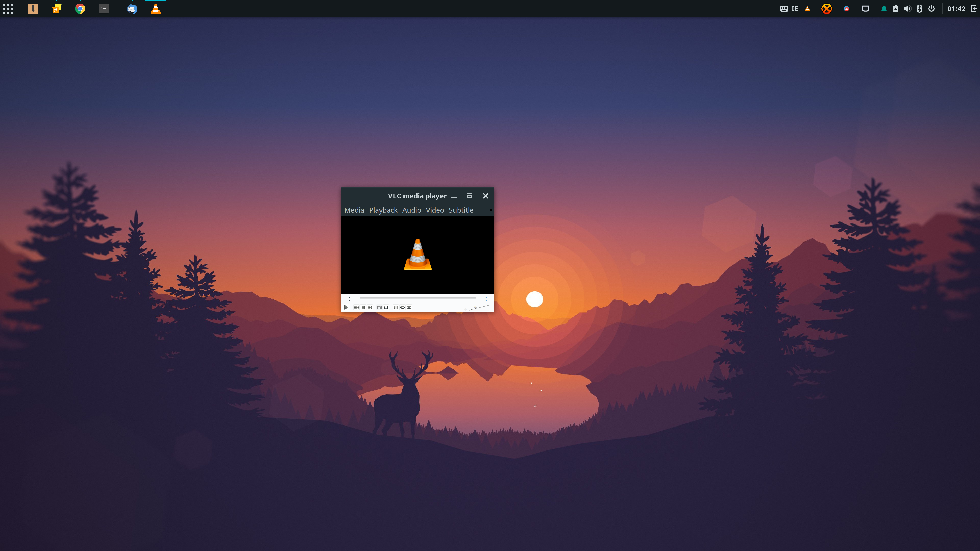This screenshot has height=551, width=980.
Task: Maximize the VLC media player window
Action: (x=470, y=196)
